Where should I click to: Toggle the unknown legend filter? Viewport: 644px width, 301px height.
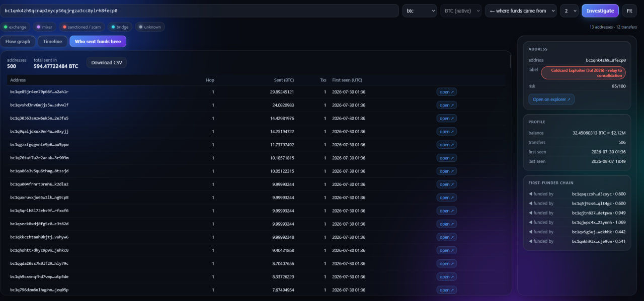(149, 27)
